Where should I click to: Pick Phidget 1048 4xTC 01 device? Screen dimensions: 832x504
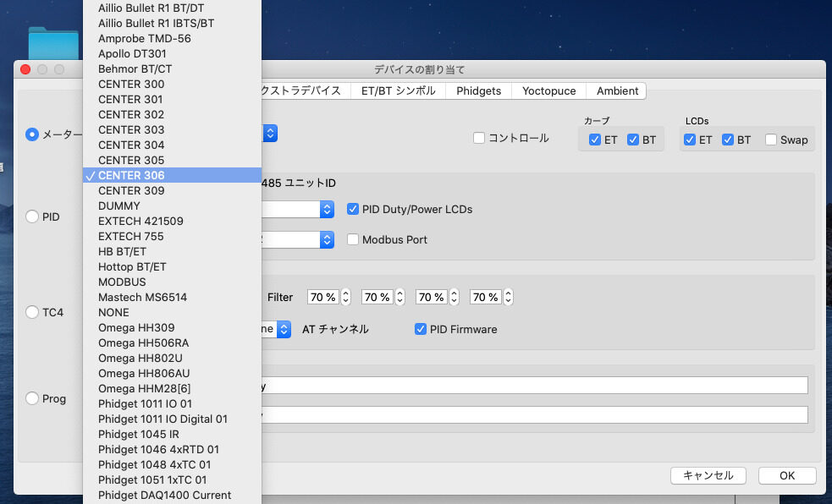pos(154,464)
